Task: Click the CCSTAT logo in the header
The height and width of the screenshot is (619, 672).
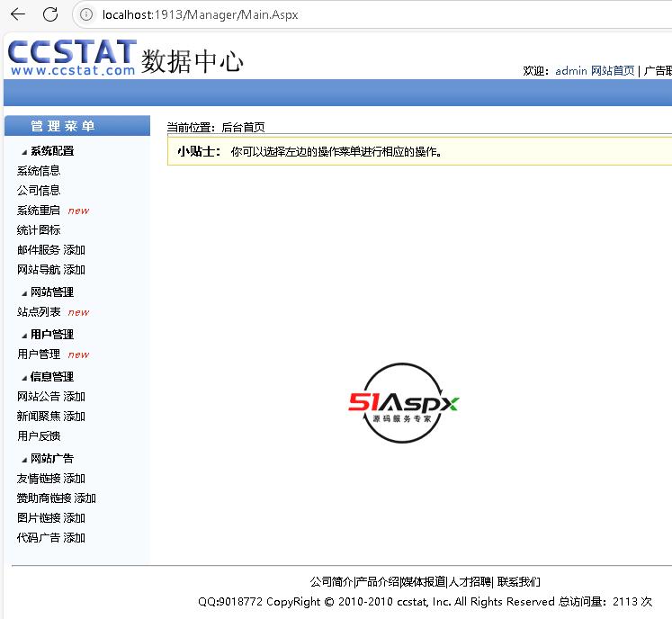Action: coord(72,57)
